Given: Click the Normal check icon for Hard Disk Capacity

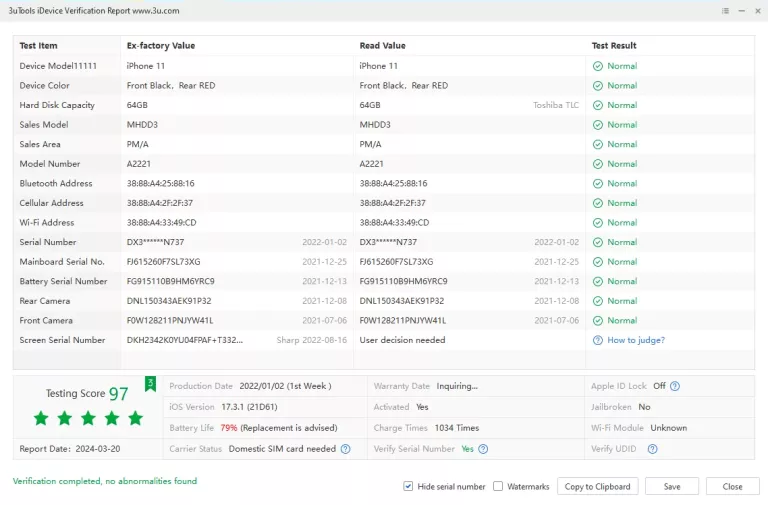Looking at the screenshot, I should click(598, 105).
